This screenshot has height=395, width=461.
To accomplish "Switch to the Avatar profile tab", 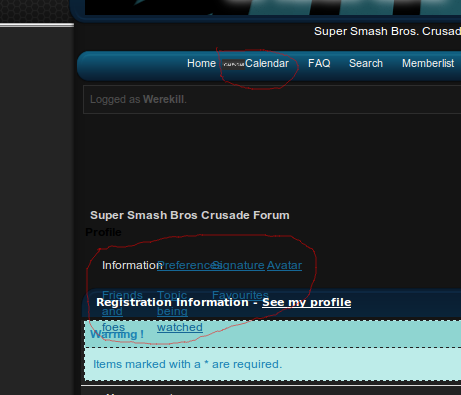I will 284,265.
